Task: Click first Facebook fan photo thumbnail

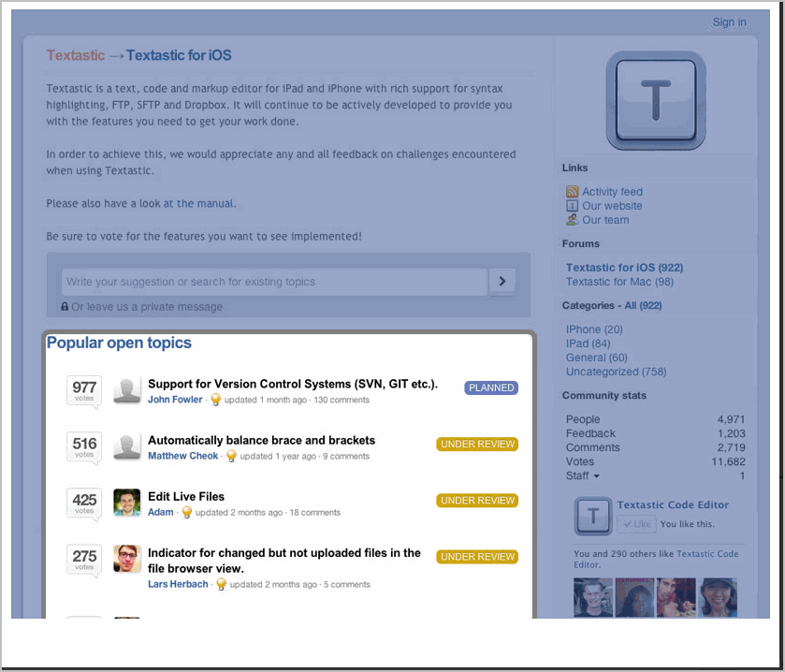Action: click(x=593, y=597)
